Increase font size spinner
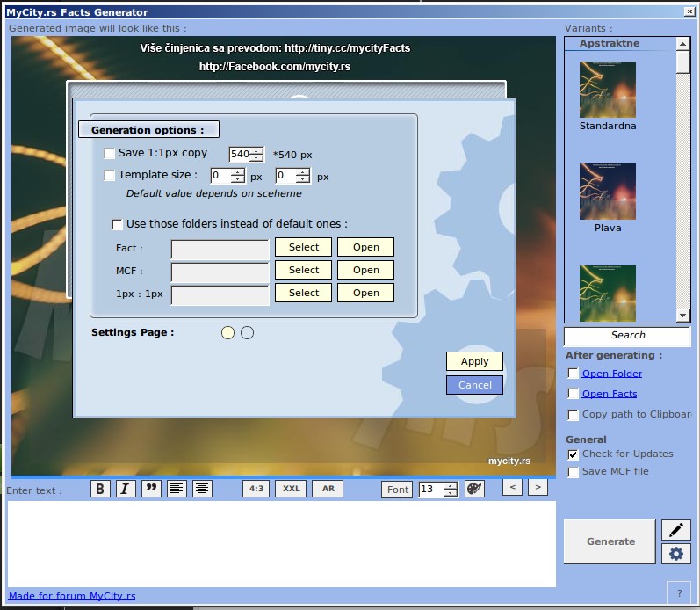 (451, 486)
